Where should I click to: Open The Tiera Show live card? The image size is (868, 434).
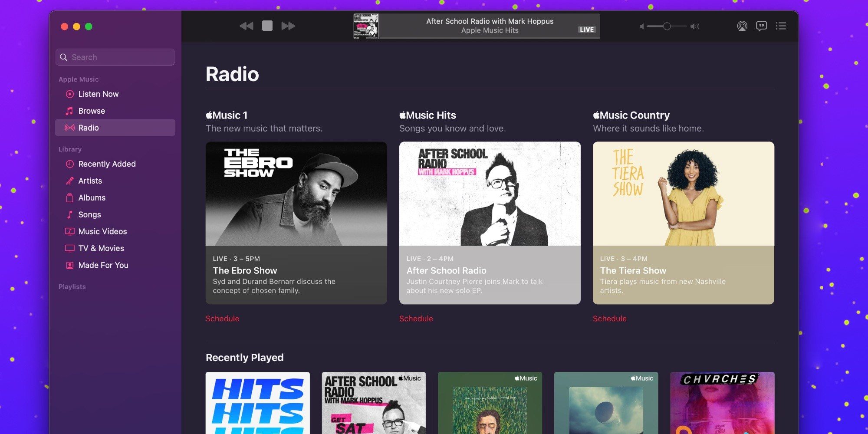coord(683,223)
